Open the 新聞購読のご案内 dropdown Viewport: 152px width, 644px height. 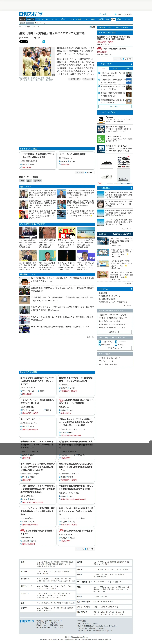coord(106,28)
